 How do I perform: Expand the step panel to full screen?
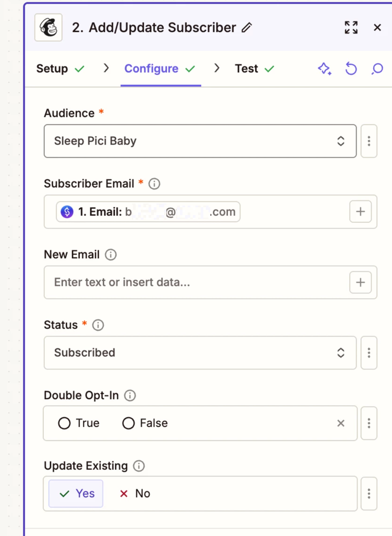coord(351,28)
